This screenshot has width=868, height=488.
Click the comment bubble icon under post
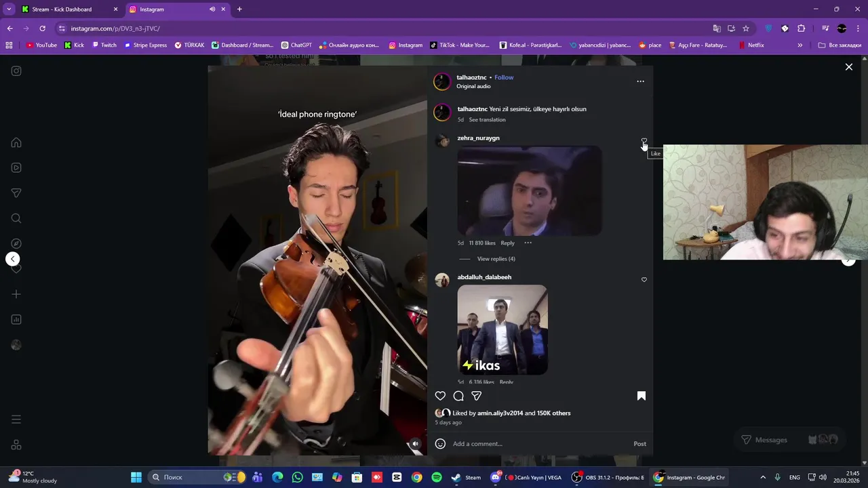[458, 396]
